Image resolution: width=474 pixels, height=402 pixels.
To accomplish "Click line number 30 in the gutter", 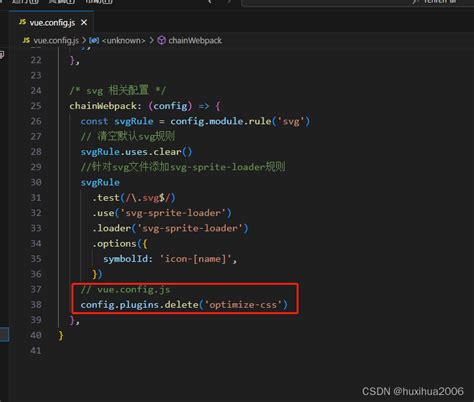I will (x=36, y=182).
